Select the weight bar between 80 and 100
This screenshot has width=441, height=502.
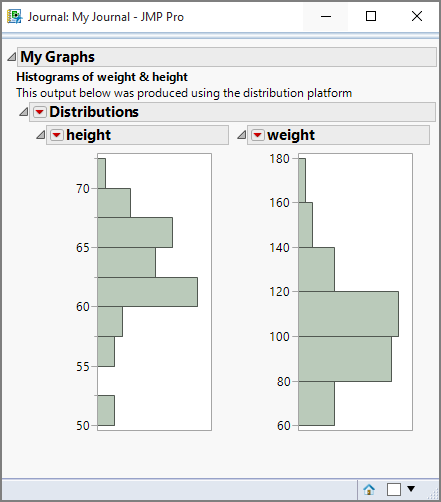(x=345, y=359)
